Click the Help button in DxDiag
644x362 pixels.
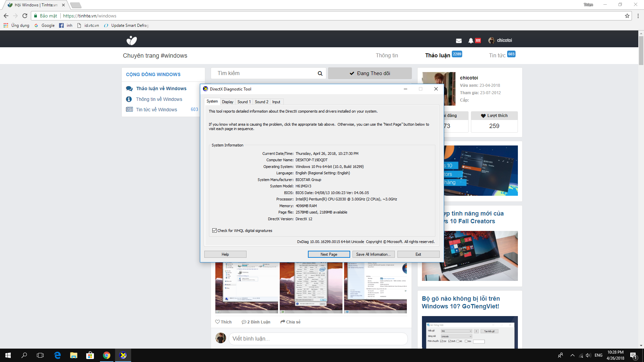(x=225, y=254)
